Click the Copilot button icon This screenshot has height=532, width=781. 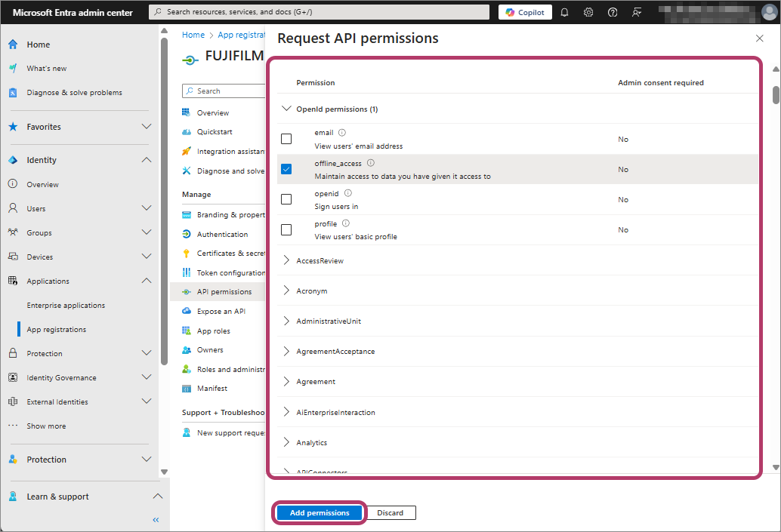(x=510, y=12)
